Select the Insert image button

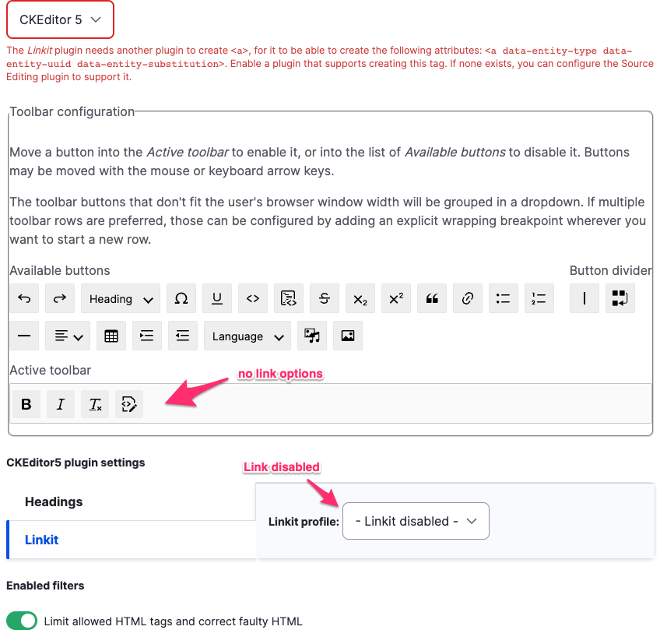348,336
